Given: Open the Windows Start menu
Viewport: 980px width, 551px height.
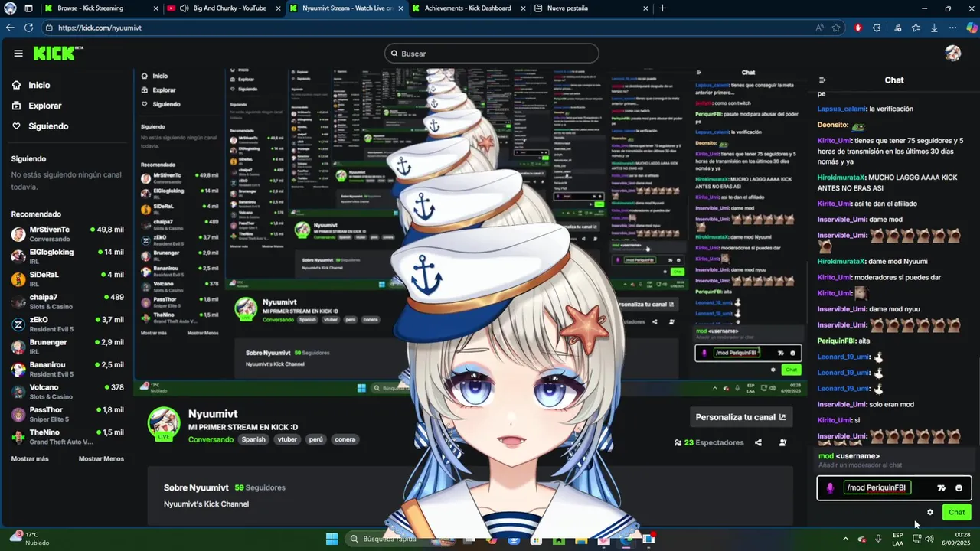Looking at the screenshot, I should click(332, 539).
